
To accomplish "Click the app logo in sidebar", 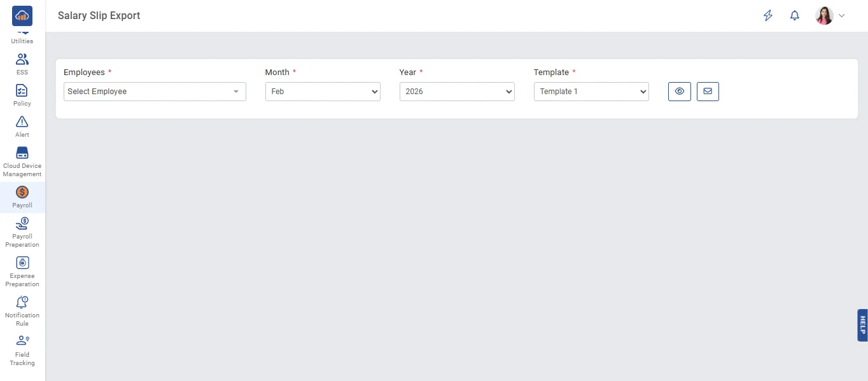I will (x=22, y=15).
